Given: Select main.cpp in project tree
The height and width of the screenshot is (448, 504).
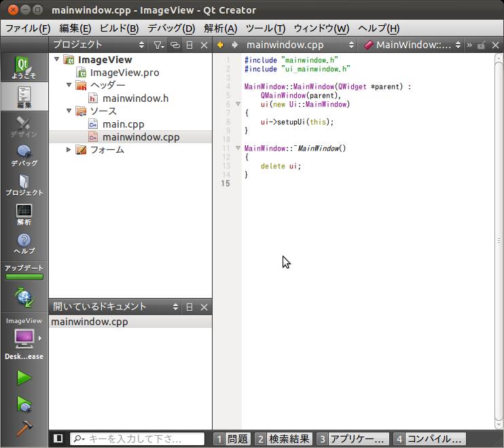Looking at the screenshot, I should [123, 124].
